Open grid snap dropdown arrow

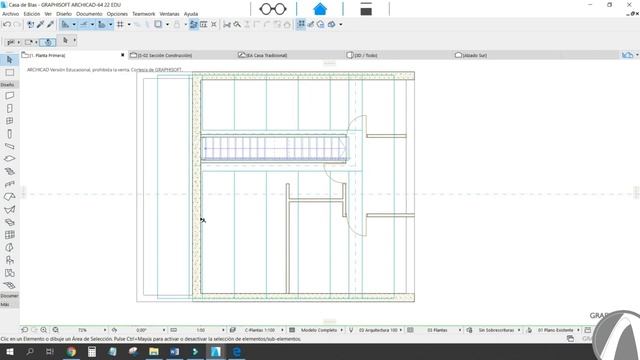point(129,24)
